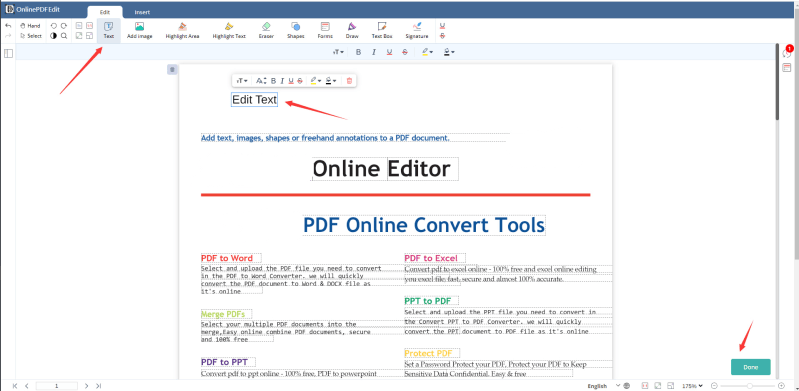Go to the previous page
Screen dimensions: 799x391
[x=27, y=386]
